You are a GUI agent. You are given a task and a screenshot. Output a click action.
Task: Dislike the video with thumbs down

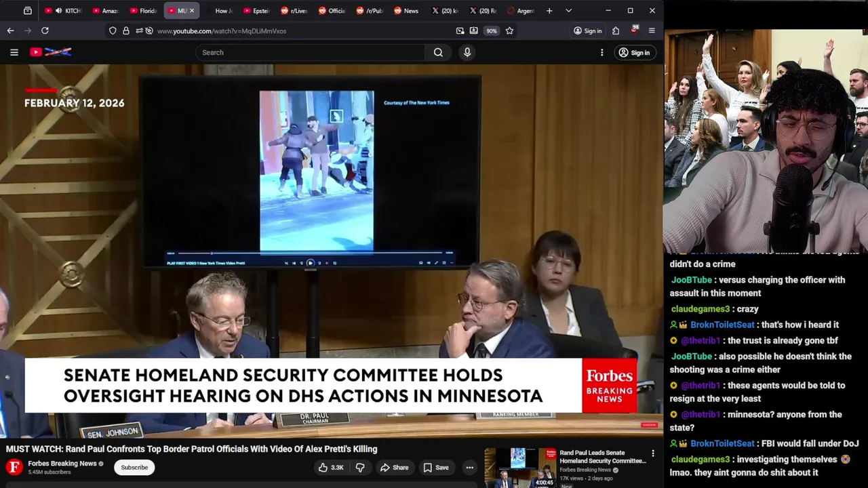click(x=360, y=467)
